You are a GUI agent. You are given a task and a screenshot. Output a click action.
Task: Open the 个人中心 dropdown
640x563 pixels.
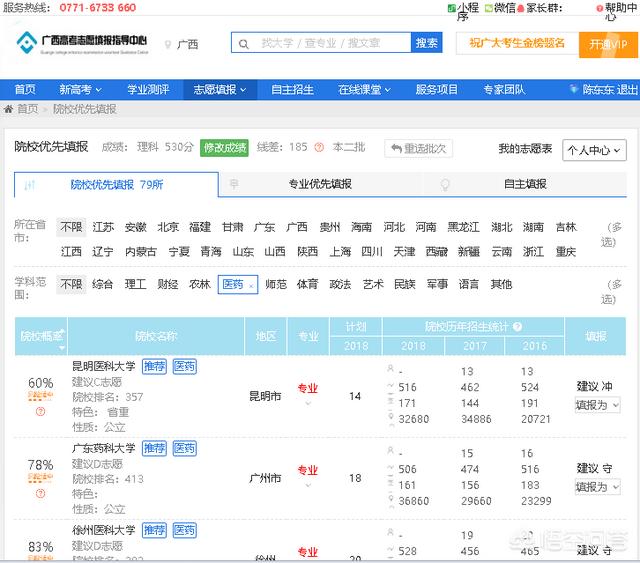595,150
